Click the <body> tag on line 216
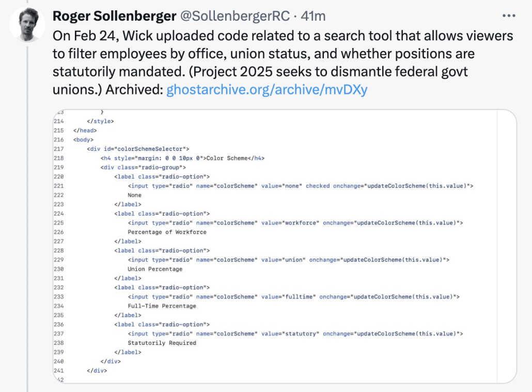The height and width of the screenshot is (392, 532). coord(83,139)
